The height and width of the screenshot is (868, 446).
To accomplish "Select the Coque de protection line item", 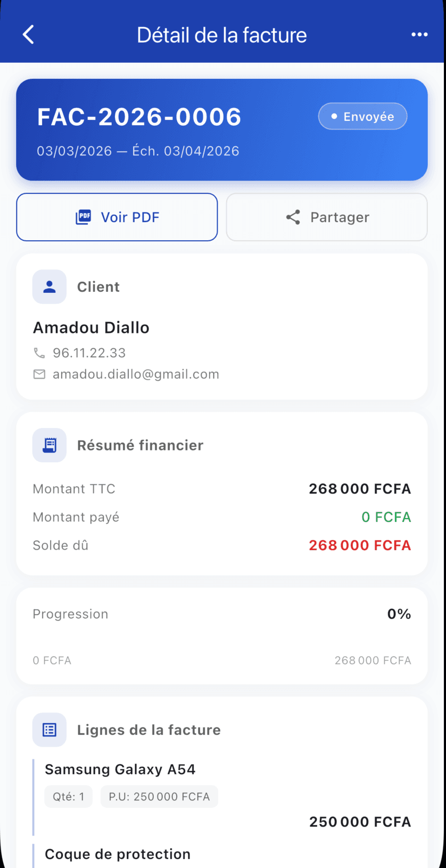I will pos(118,854).
